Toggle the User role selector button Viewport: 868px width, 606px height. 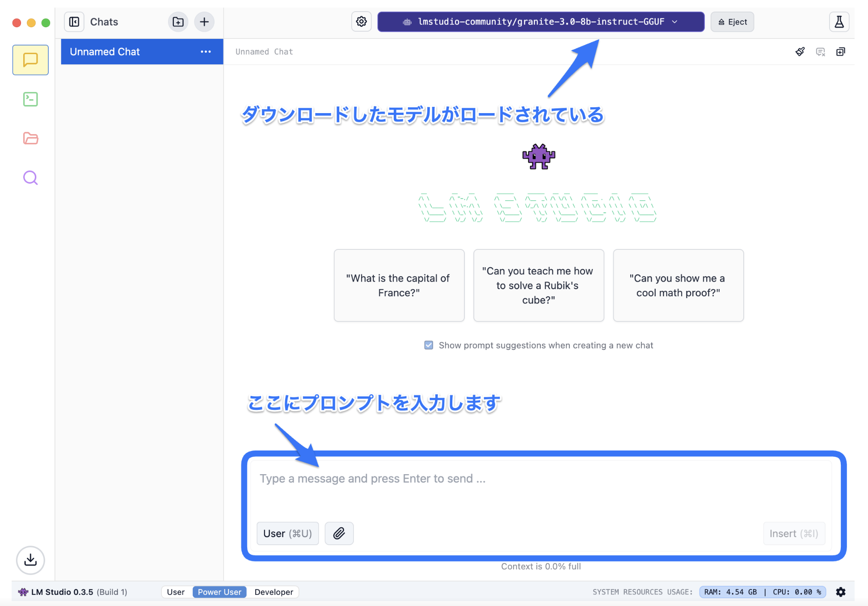click(x=287, y=533)
